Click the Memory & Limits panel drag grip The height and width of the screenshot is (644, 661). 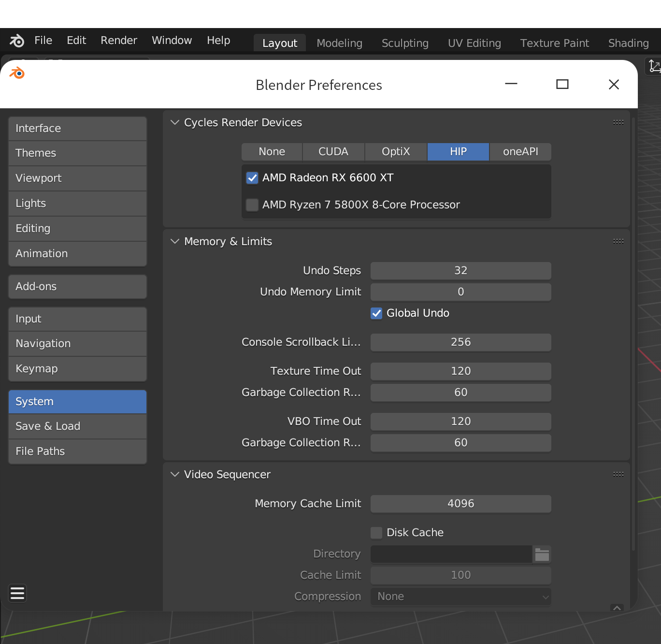(x=618, y=241)
